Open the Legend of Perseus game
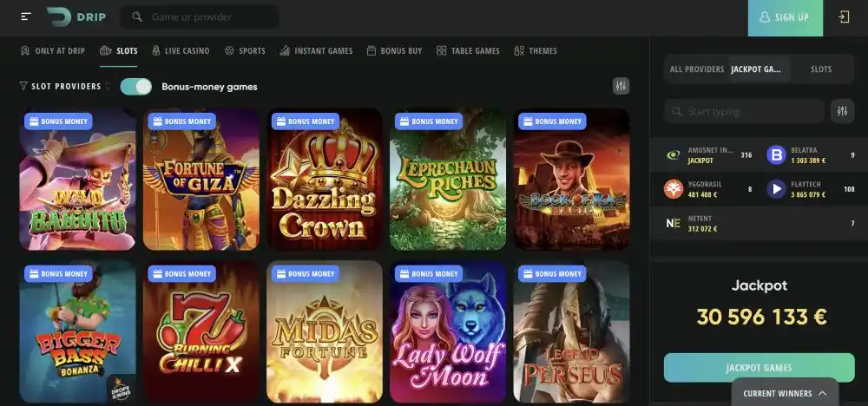The height and width of the screenshot is (406, 868). point(571,332)
